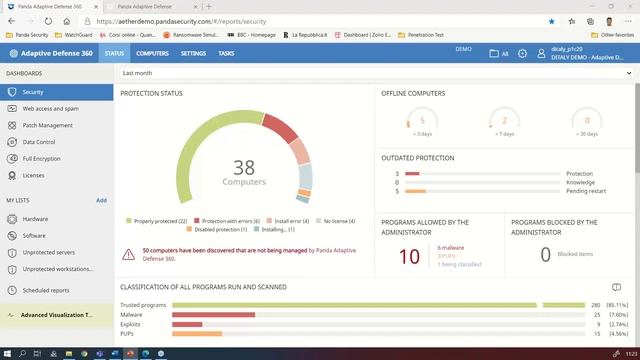Click the Scheduled reports clock icon
This screenshot has width=640, height=360.
coord(12,290)
